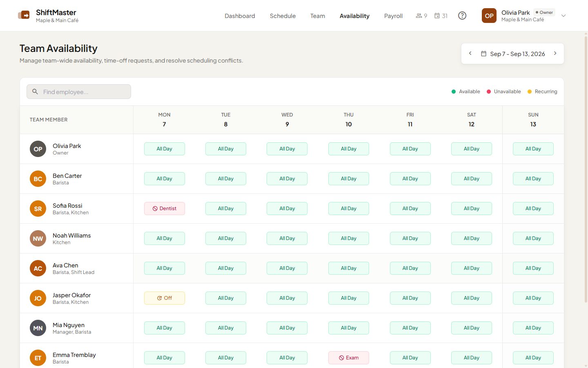This screenshot has width=588, height=368.
Task: Click Ben Carter's BC avatar
Action: pos(38,179)
